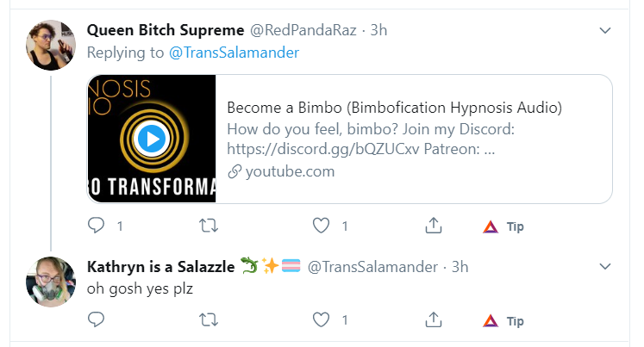644x347 pixels.
Task: Open more options for RedPandaRaz's tweet
Action: 605,30
